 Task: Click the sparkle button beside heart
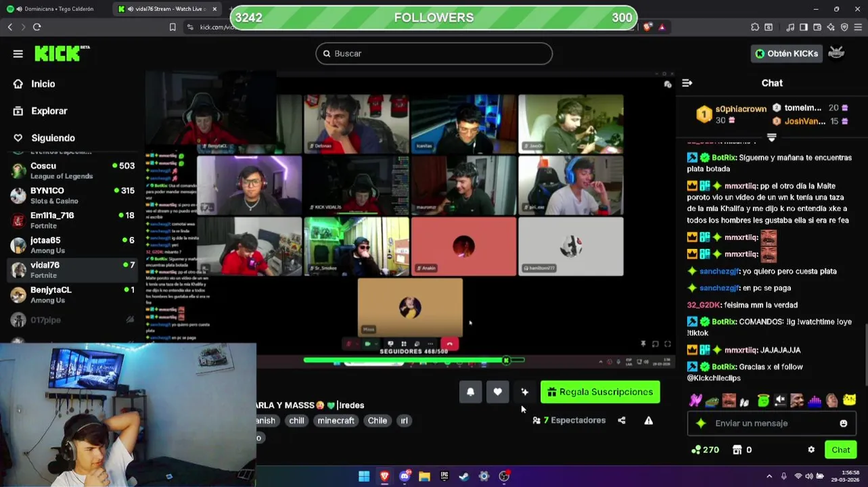(524, 392)
